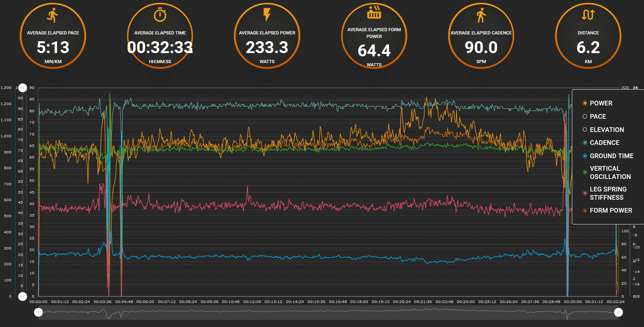The height and width of the screenshot is (327, 644).
Task: Toggle LEG SPRING STIFFNESS legend entry
Action: [608, 193]
